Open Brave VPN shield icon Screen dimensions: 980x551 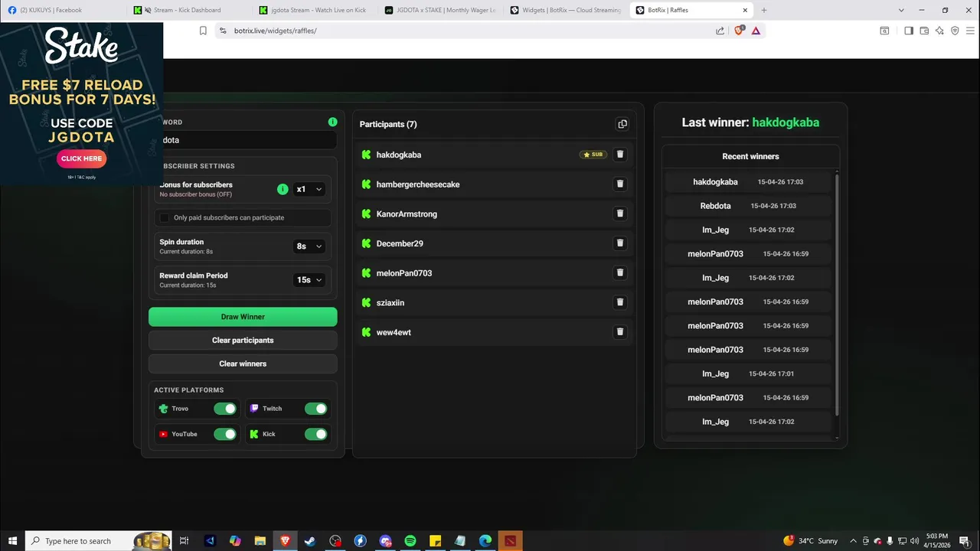tap(955, 31)
